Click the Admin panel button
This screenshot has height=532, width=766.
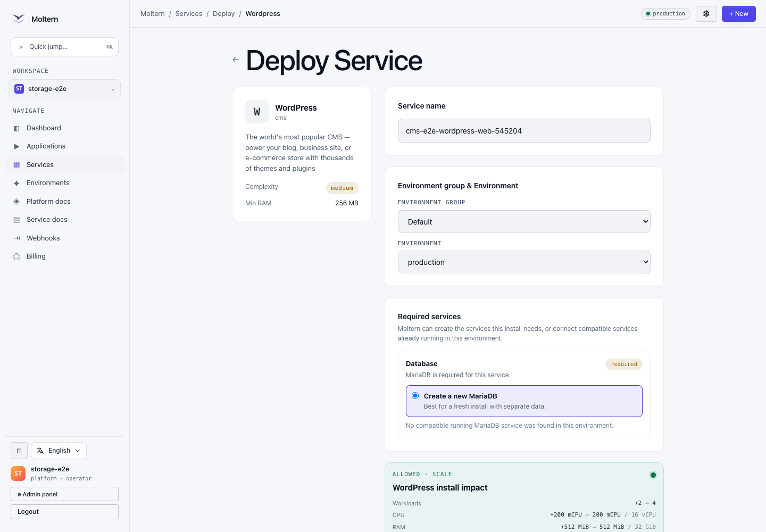[x=64, y=494]
